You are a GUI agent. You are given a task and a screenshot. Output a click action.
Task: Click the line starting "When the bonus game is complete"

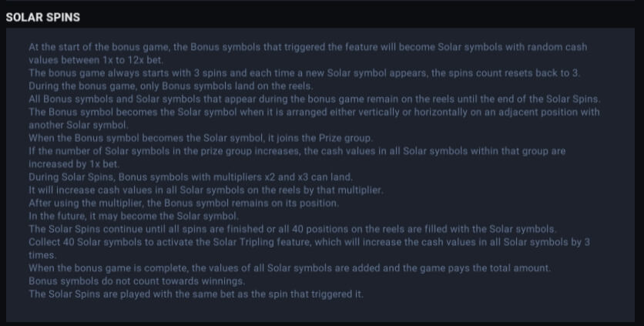tap(290, 268)
